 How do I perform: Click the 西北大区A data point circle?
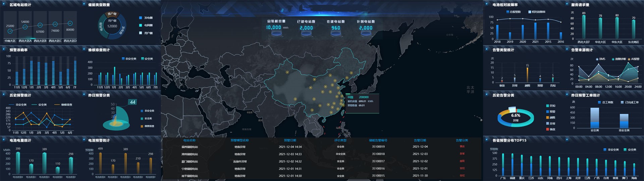click(x=25, y=27)
